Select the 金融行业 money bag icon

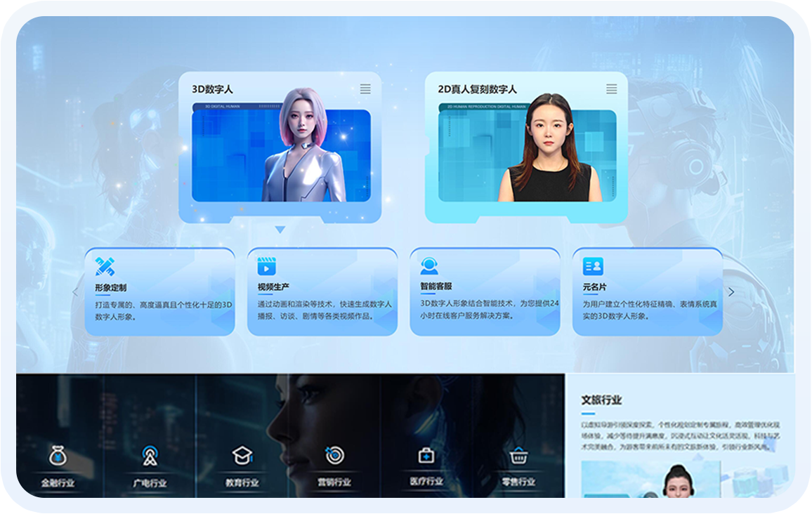pos(58,456)
